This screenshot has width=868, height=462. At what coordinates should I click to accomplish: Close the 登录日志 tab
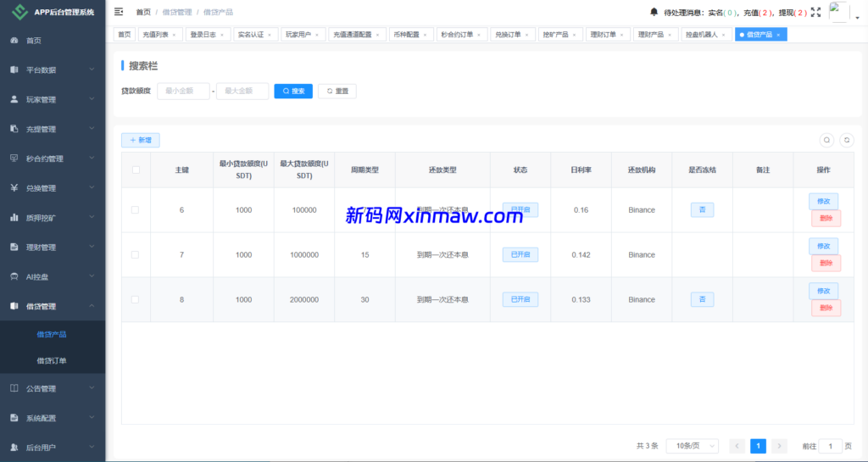coord(222,35)
